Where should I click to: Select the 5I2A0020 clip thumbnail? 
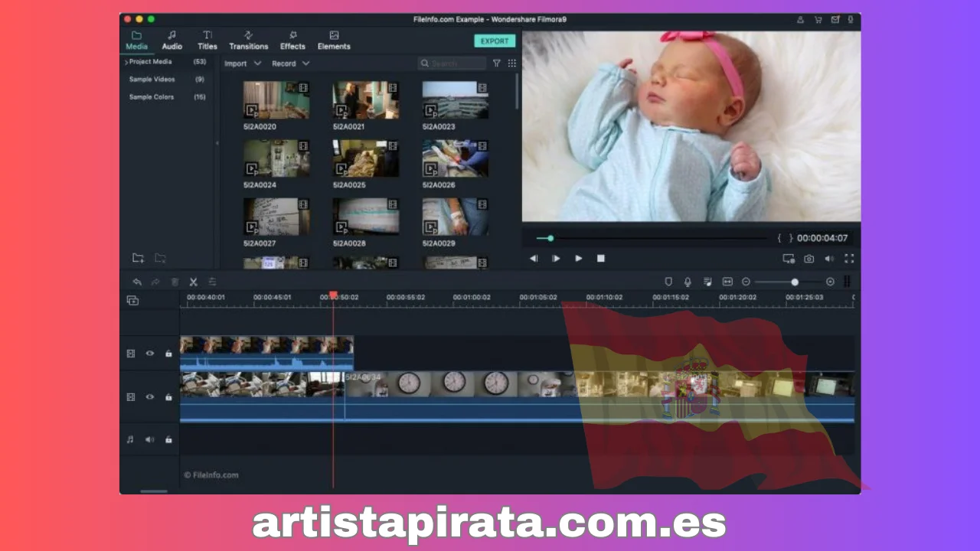coord(276,100)
